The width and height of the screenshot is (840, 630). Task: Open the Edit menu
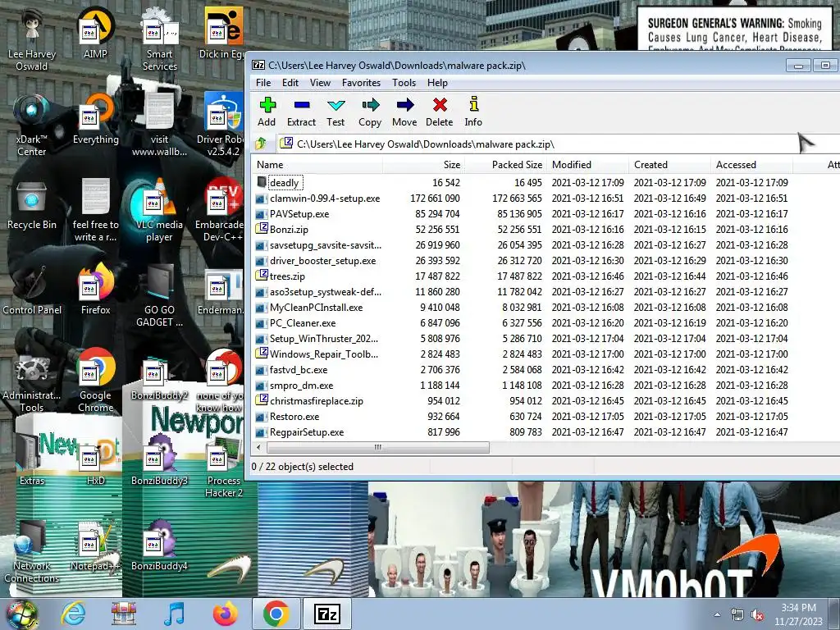point(290,83)
